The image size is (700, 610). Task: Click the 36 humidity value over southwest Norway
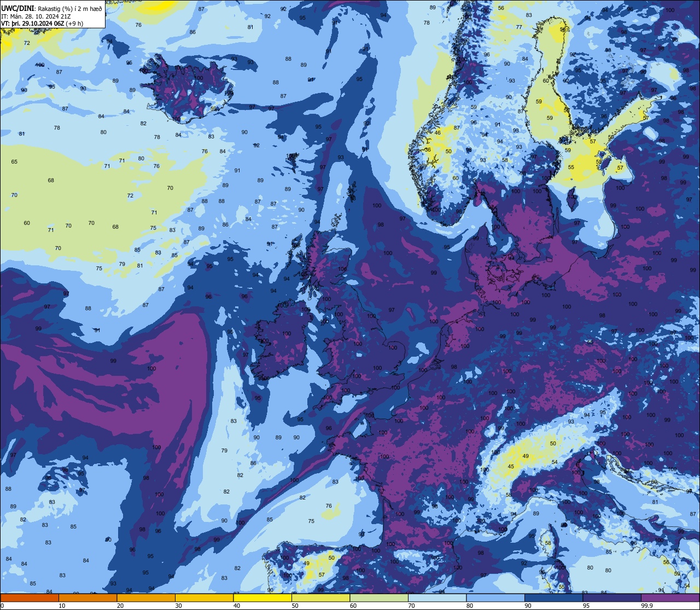(428, 150)
